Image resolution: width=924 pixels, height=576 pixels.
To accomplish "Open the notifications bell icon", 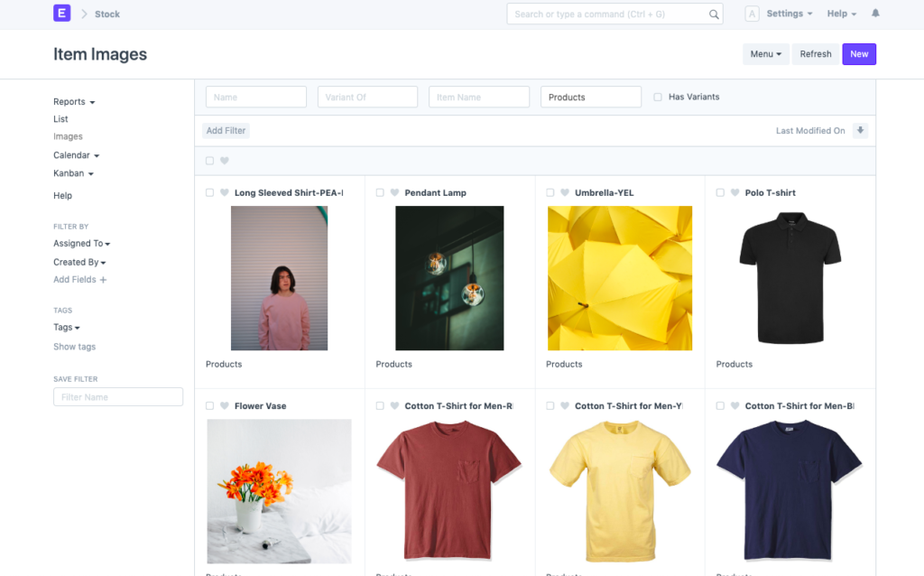I will 875,14.
